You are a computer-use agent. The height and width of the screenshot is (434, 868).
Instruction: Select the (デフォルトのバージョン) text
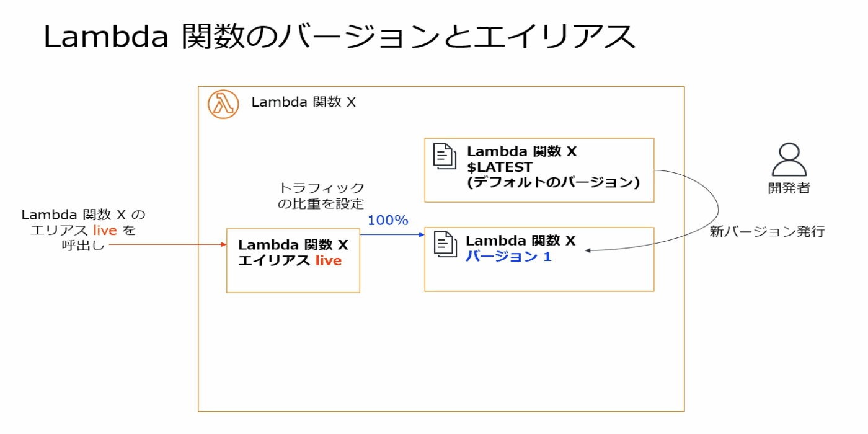(553, 183)
